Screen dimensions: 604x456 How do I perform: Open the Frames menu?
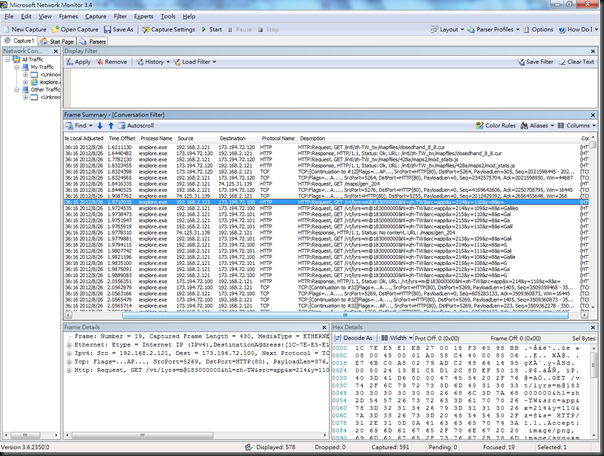coord(68,17)
